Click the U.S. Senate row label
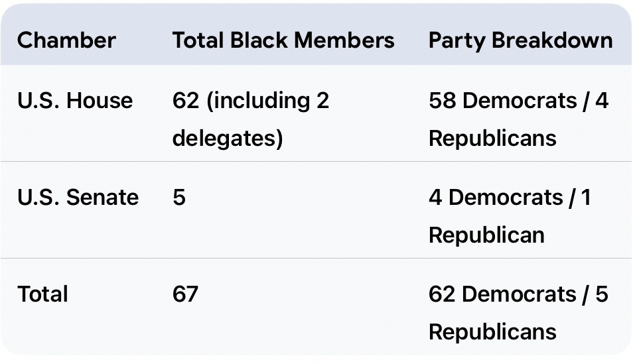639x364 pixels. 78,198
